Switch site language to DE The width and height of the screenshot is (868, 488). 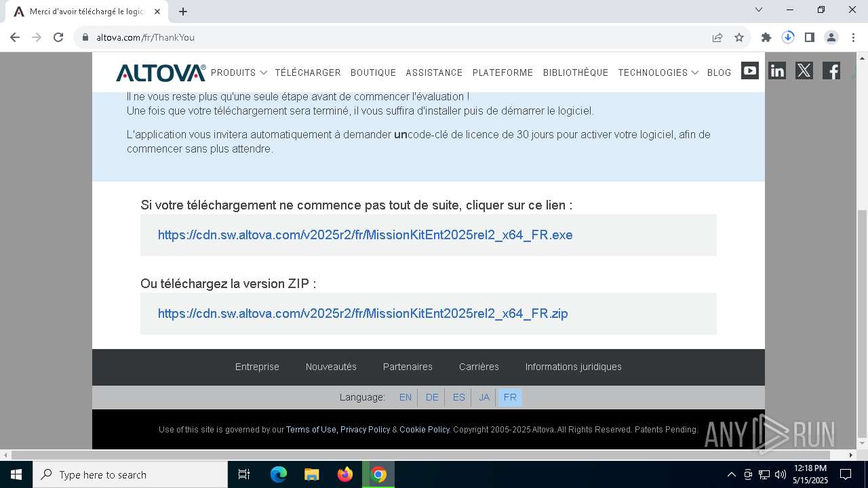[432, 397]
